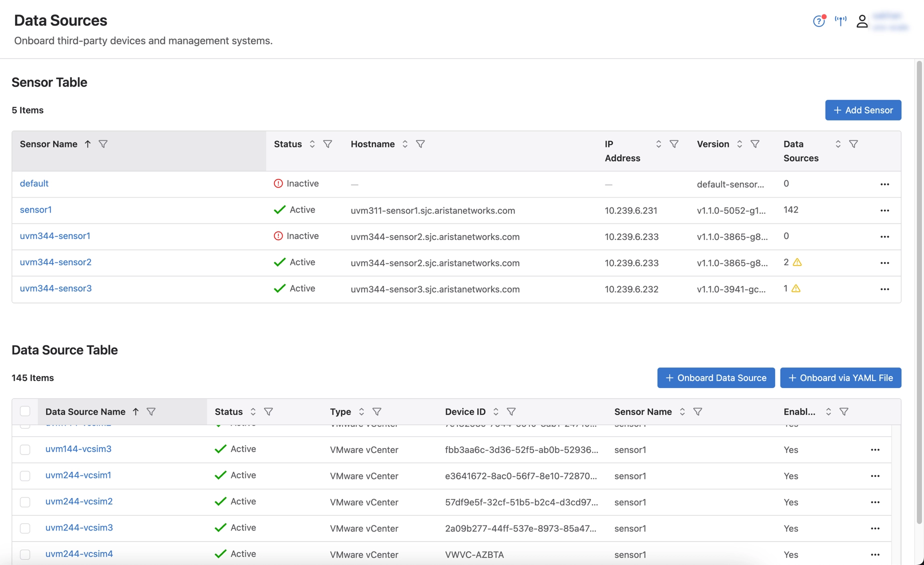Screen dimensions: 924x565
Task: Open the more actions menu for default sensor
Action: click(884, 184)
